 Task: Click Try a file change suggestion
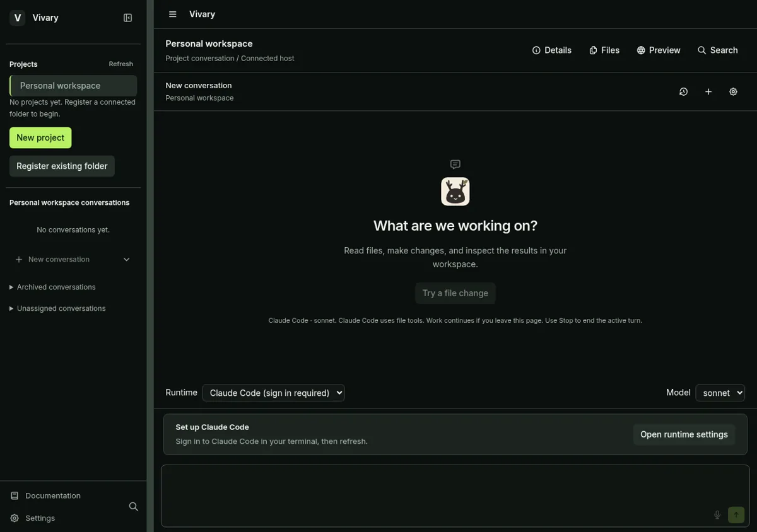(455, 293)
